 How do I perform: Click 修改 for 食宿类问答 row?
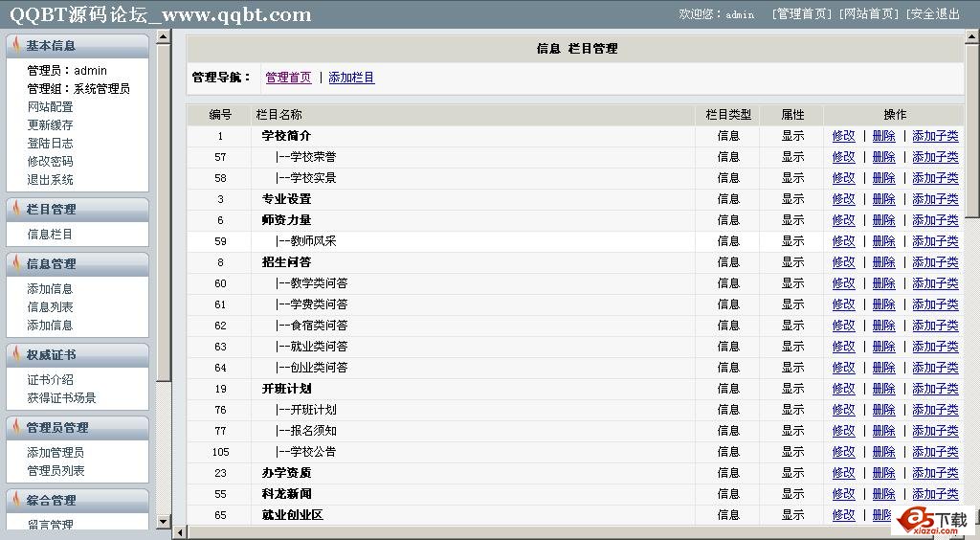click(x=843, y=326)
